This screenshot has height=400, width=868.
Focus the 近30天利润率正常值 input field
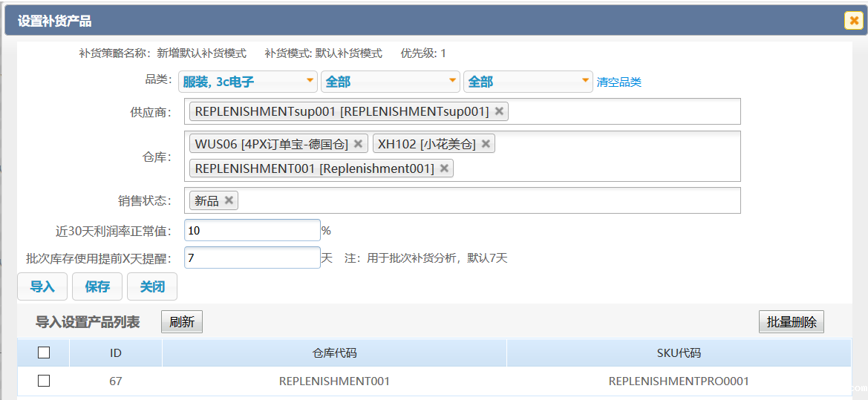(252, 231)
